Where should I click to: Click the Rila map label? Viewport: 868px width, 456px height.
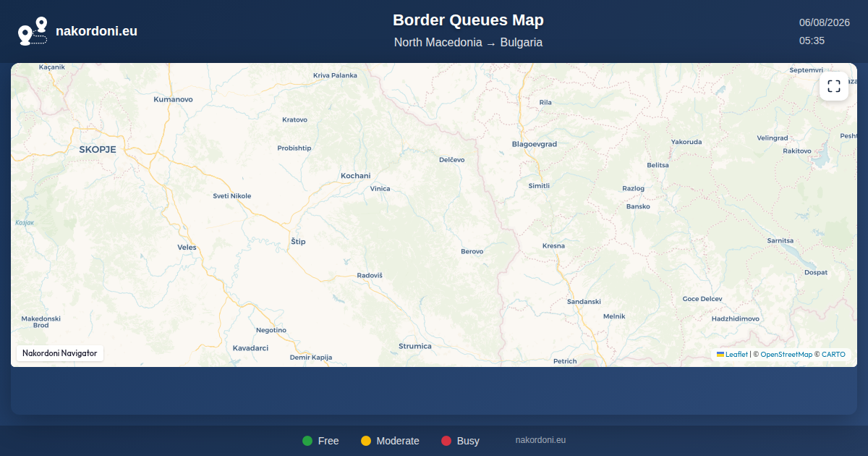click(x=545, y=103)
